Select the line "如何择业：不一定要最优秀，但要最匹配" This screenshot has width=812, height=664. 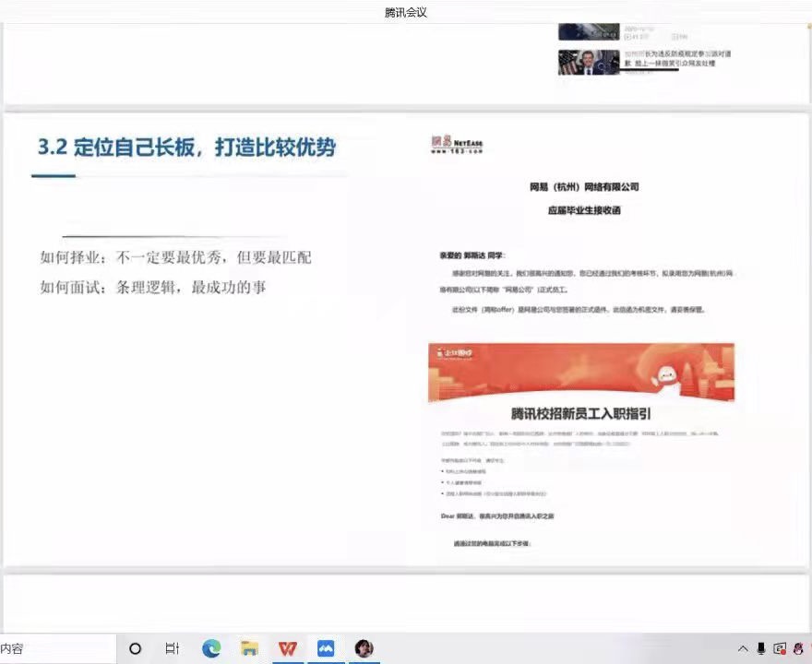pyautogui.click(x=175, y=257)
